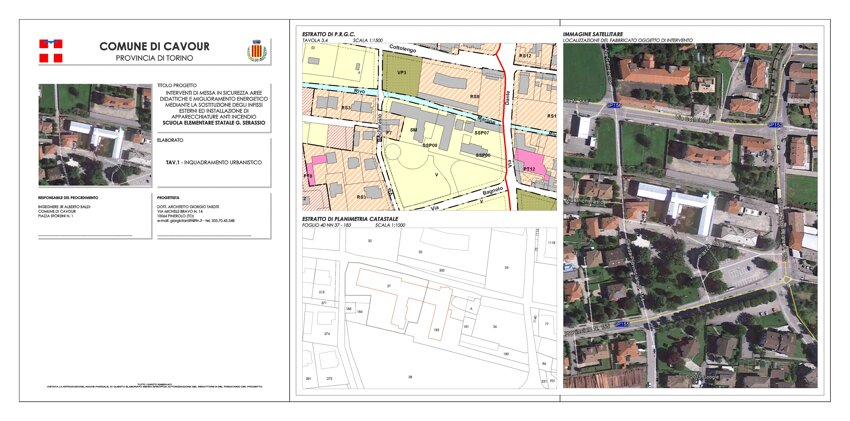Click the red and white cross flag emblem
The image size is (850, 421).
[50, 51]
